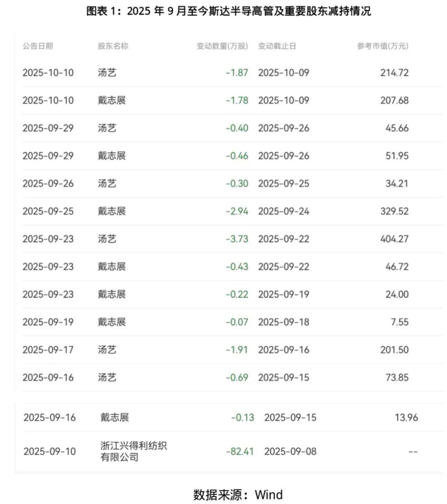Click the 2025-09-17 announcement date cell
The height and width of the screenshot is (504, 447).
click(x=48, y=350)
